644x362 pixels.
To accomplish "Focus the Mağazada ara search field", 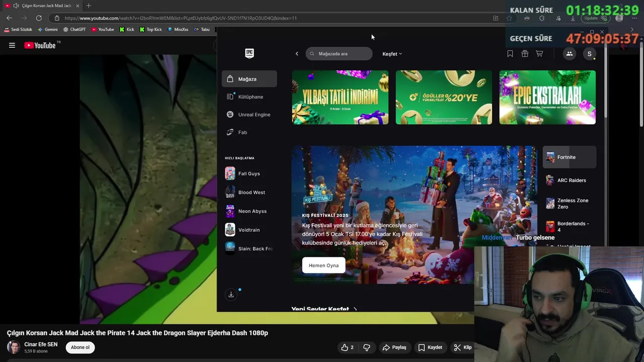I will (x=339, y=54).
